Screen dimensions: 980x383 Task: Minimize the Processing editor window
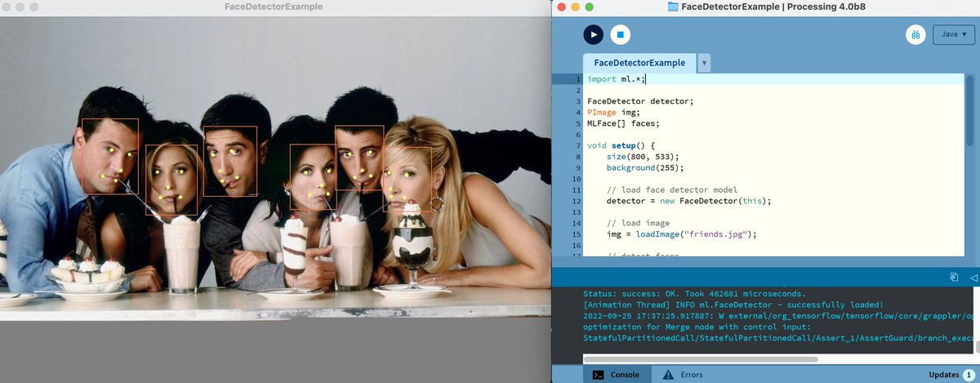click(x=576, y=7)
